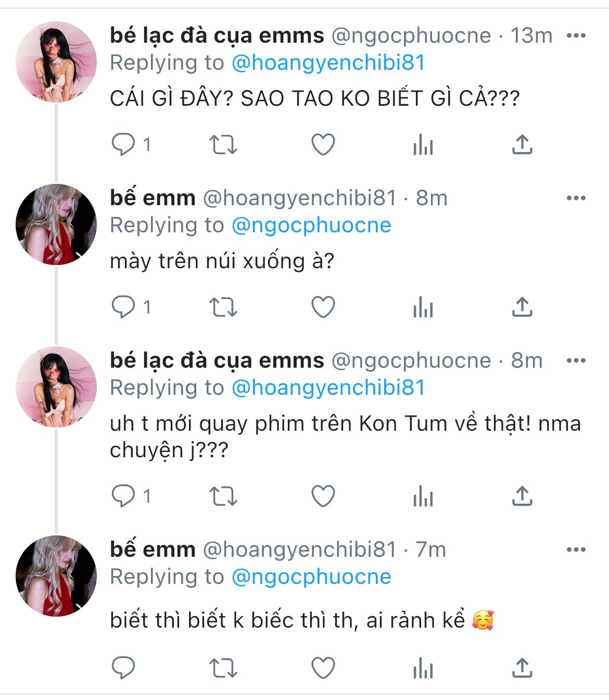Viewport: 609px width, 700px height.
Task: View analytics of 'mày trên núi xuống à?' tweet
Action: click(423, 307)
